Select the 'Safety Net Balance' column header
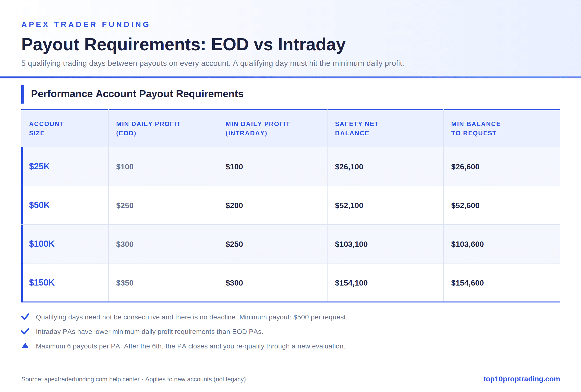 tap(385, 128)
